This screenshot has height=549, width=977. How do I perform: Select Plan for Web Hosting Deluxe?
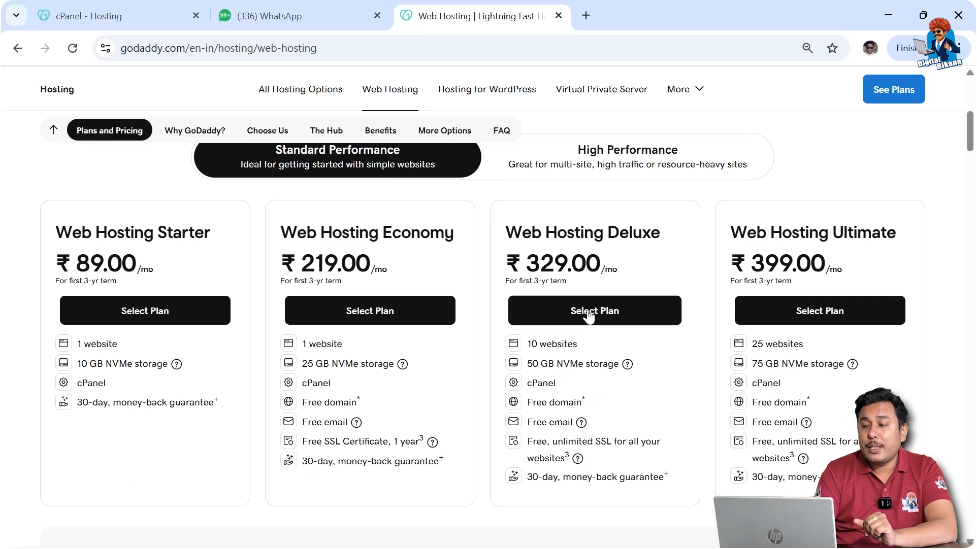(x=594, y=310)
